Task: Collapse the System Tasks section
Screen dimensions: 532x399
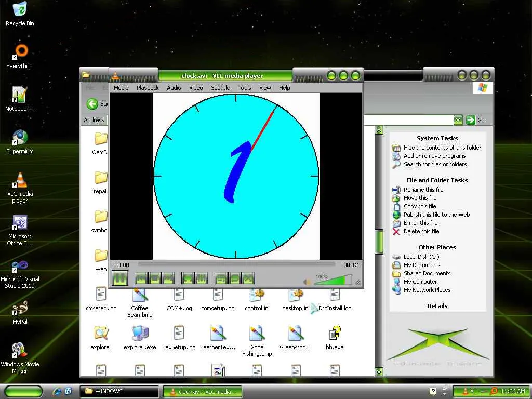Action: point(437,138)
